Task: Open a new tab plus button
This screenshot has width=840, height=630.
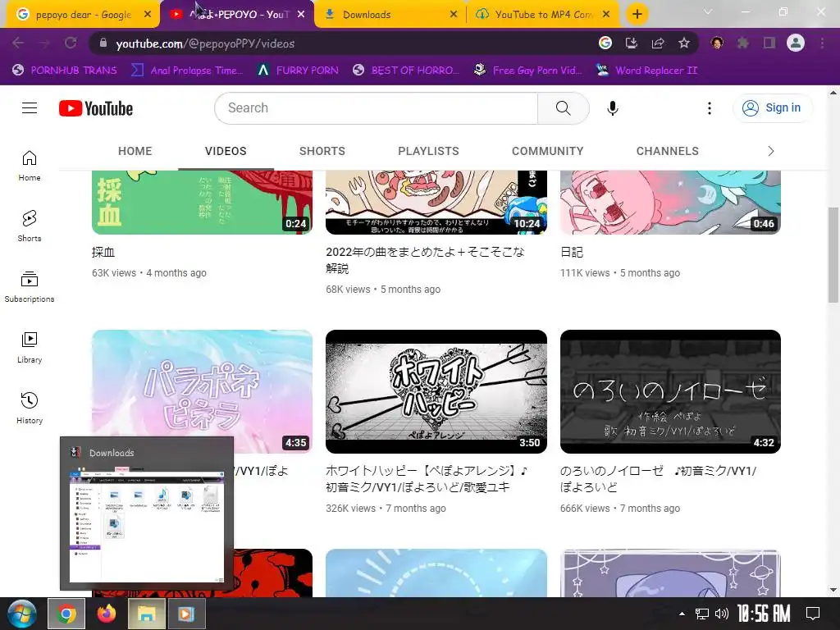Action: (x=637, y=14)
